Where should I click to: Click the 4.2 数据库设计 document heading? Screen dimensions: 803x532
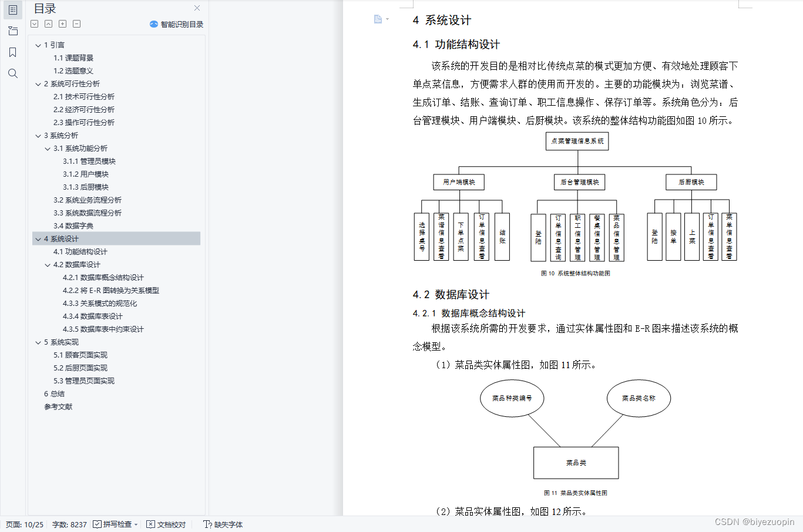point(451,295)
